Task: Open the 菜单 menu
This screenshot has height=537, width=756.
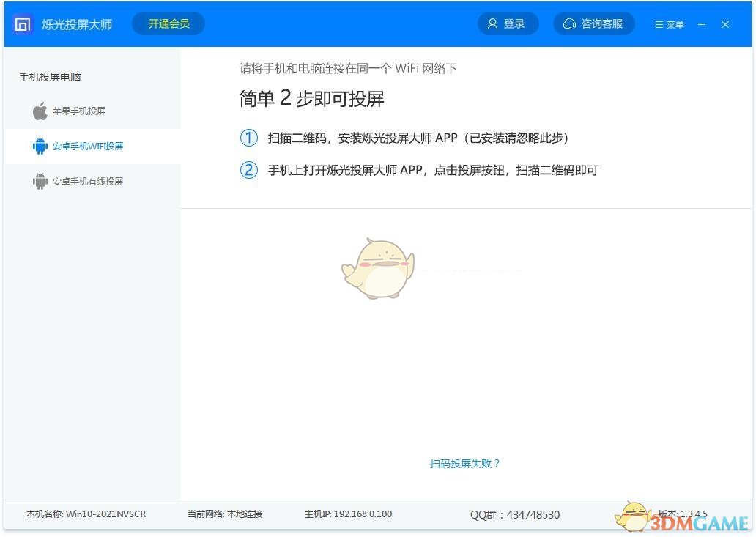Action: pos(669,23)
